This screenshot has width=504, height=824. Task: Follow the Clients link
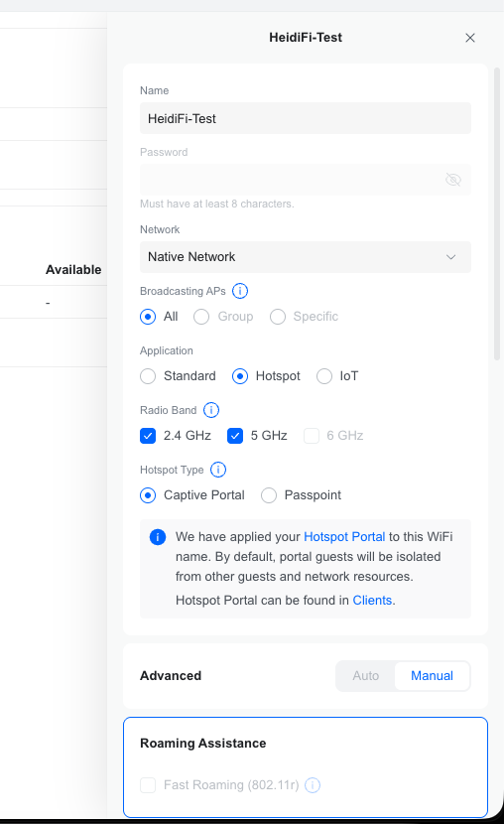click(372, 601)
